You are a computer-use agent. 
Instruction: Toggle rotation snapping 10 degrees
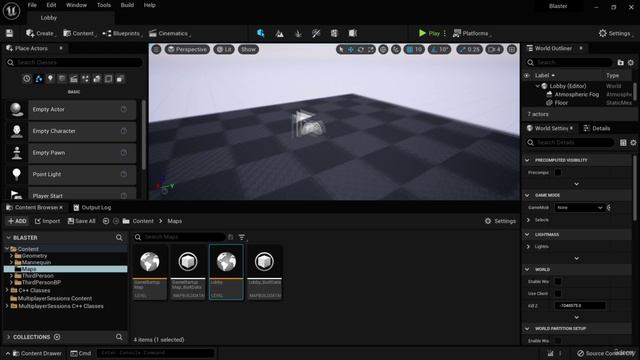pyautogui.click(x=439, y=49)
